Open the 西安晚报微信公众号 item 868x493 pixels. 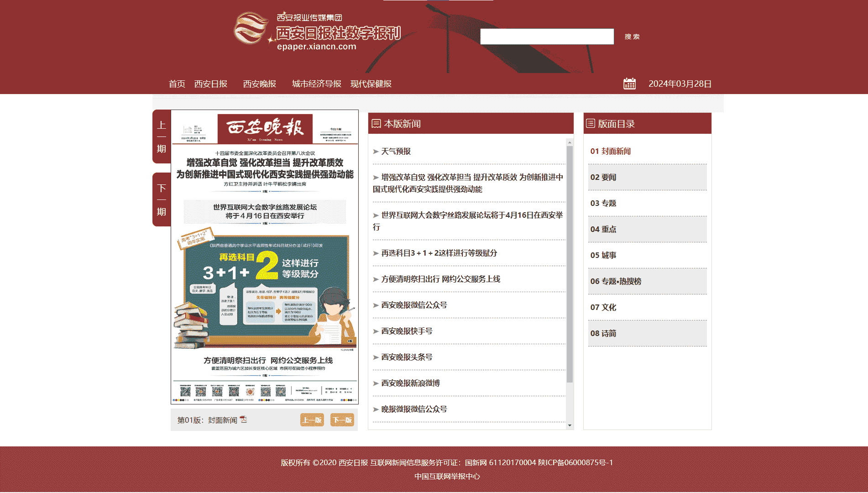[x=414, y=305]
